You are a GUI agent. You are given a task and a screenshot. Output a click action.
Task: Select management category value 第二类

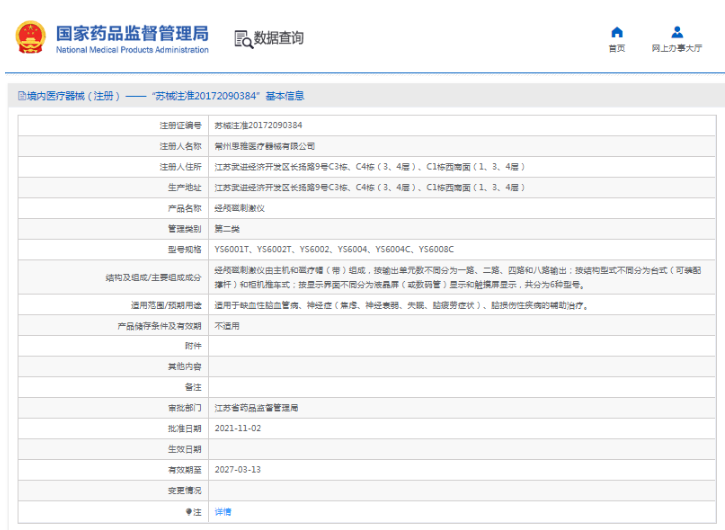tap(227, 228)
